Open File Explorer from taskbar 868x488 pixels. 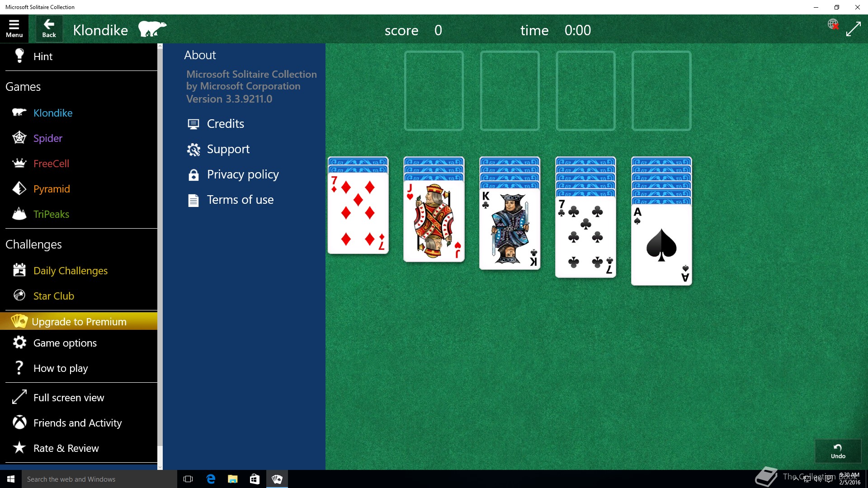(233, 479)
